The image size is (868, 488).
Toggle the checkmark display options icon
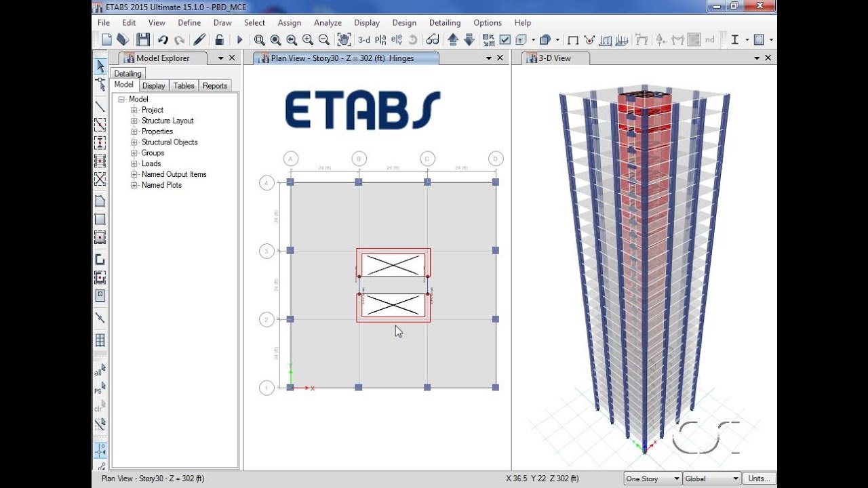tap(505, 39)
